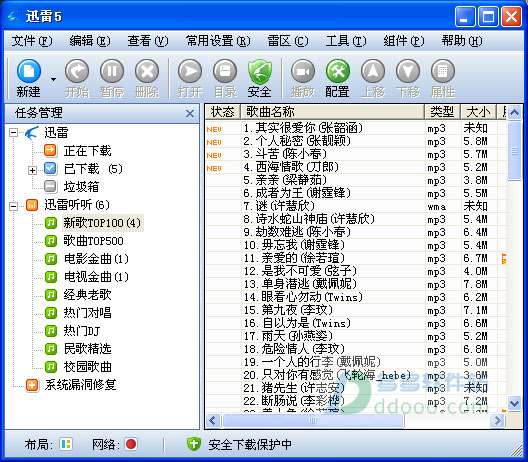Open the 帮助(H) menu
This screenshot has height=462, width=528.
tap(462, 41)
